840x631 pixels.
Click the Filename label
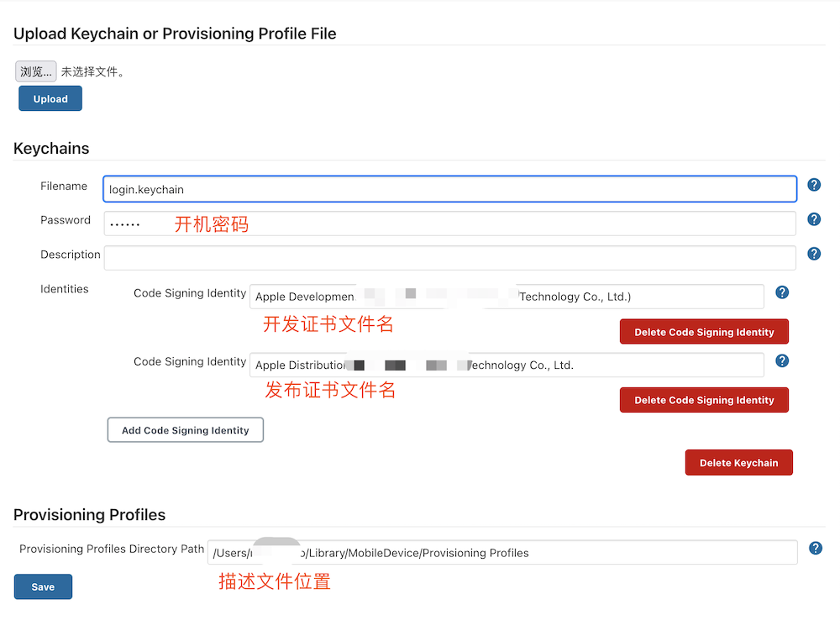coord(64,186)
